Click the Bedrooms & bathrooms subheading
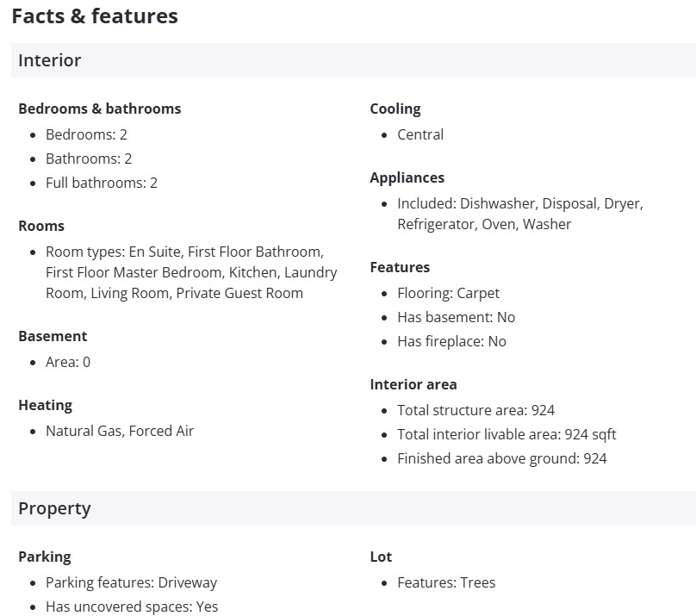 point(100,109)
